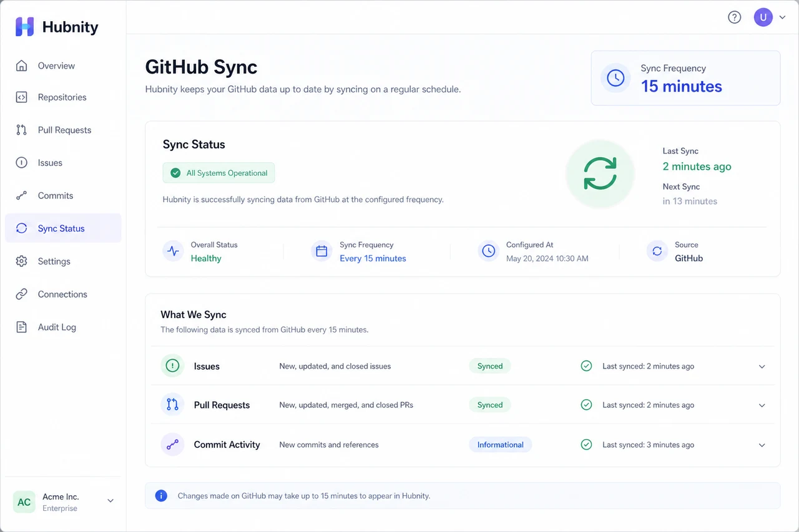Click the Every 15 minutes link

pyautogui.click(x=373, y=258)
